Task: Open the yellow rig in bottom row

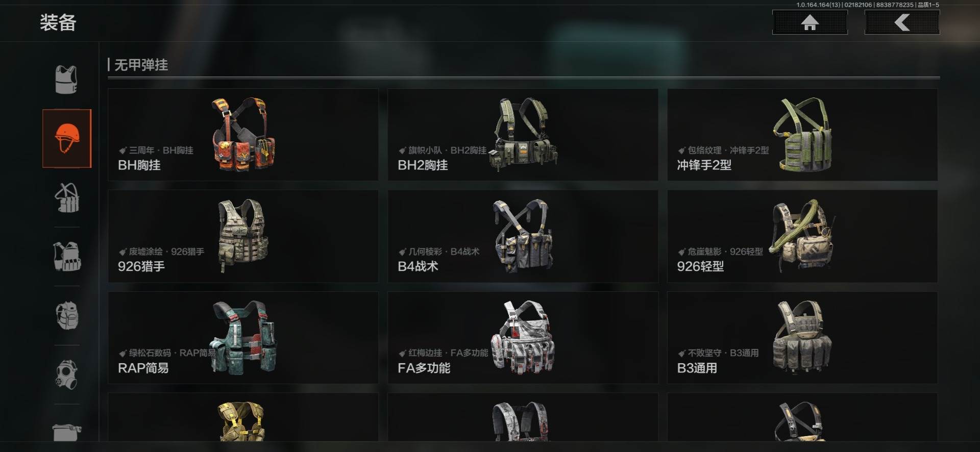Action: [243, 417]
